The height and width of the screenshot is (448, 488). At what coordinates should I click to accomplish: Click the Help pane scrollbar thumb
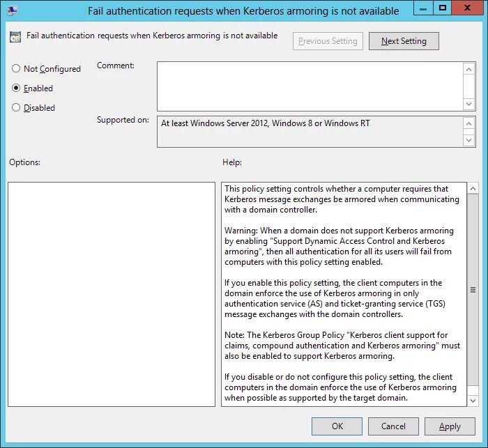click(473, 290)
